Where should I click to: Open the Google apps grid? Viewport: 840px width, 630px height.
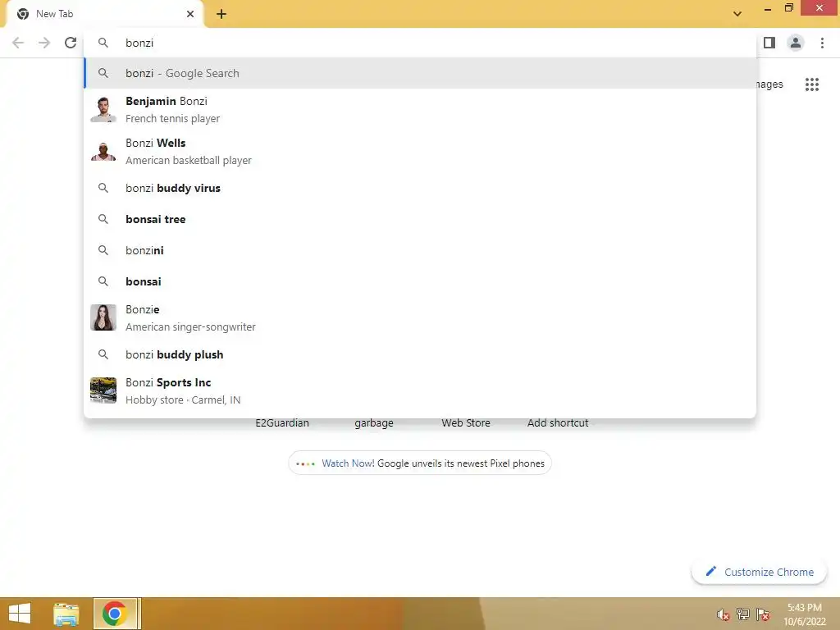click(x=812, y=84)
